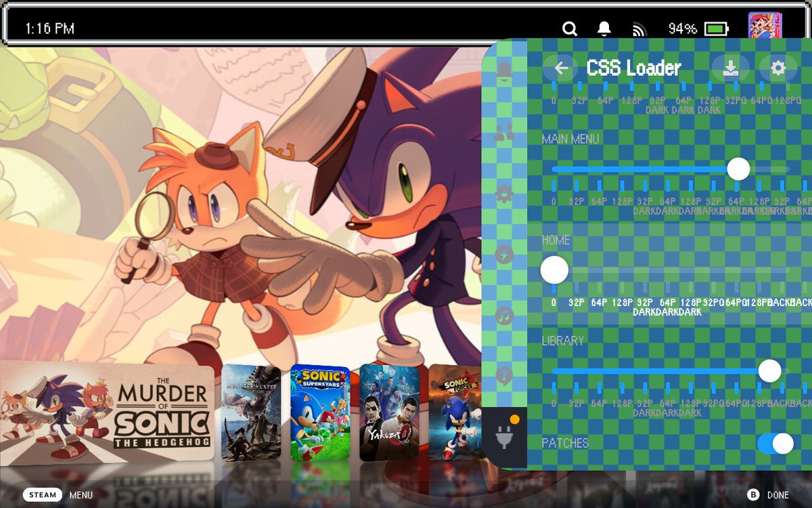
Task: Select the Sonic Forces game cover
Action: coord(455,412)
